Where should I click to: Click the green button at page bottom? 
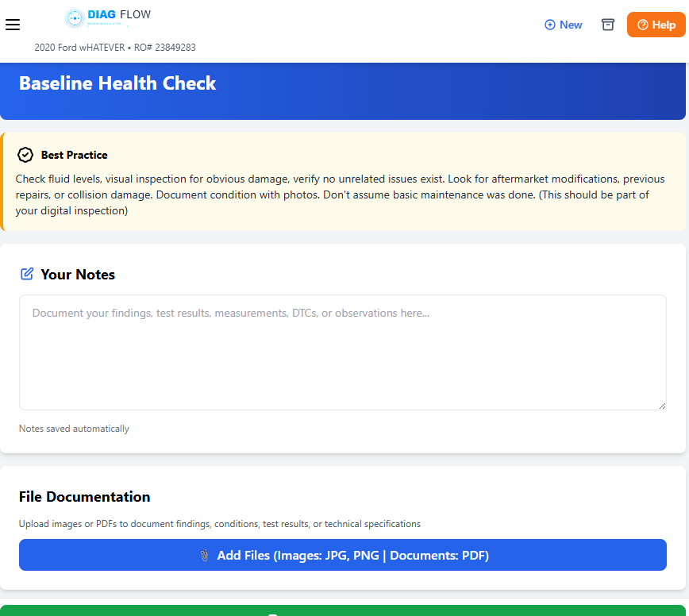click(344, 610)
